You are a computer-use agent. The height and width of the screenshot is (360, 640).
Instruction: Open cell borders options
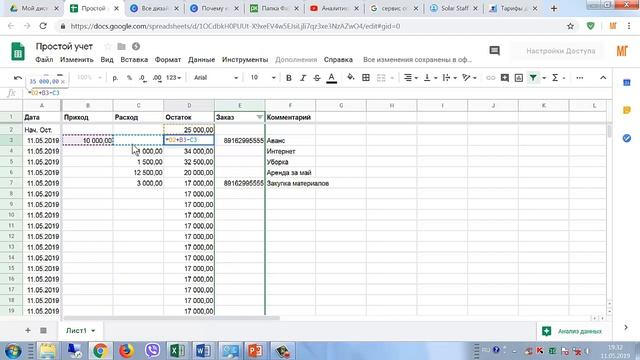tap(366, 78)
